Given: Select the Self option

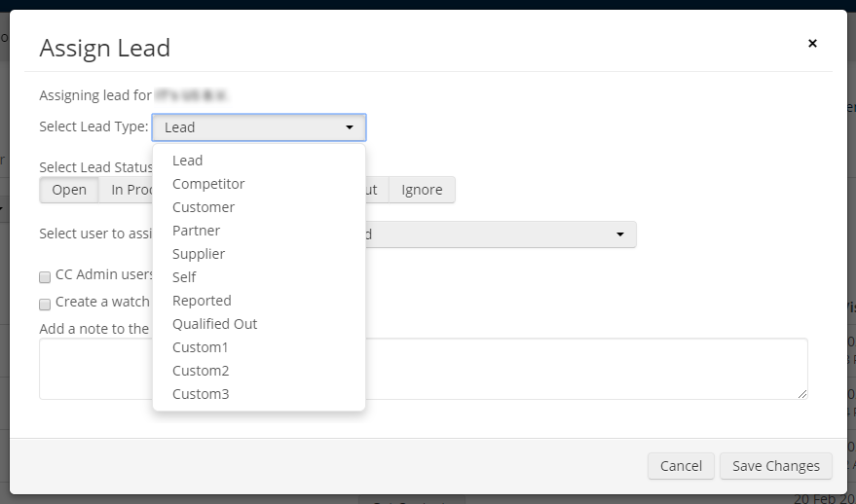Looking at the screenshot, I should pyautogui.click(x=185, y=277).
